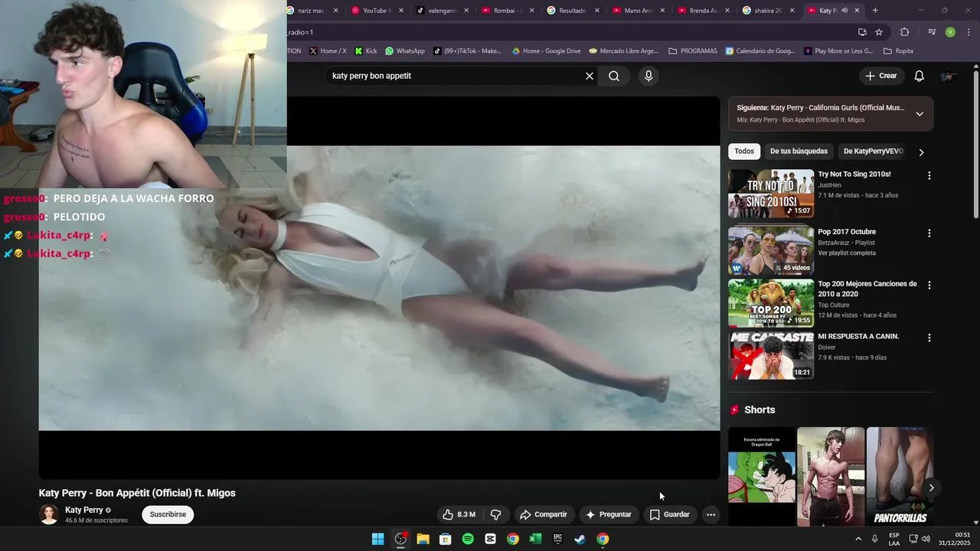The image size is (980, 551).
Task: Show hidden system tray icons
Action: (x=857, y=539)
